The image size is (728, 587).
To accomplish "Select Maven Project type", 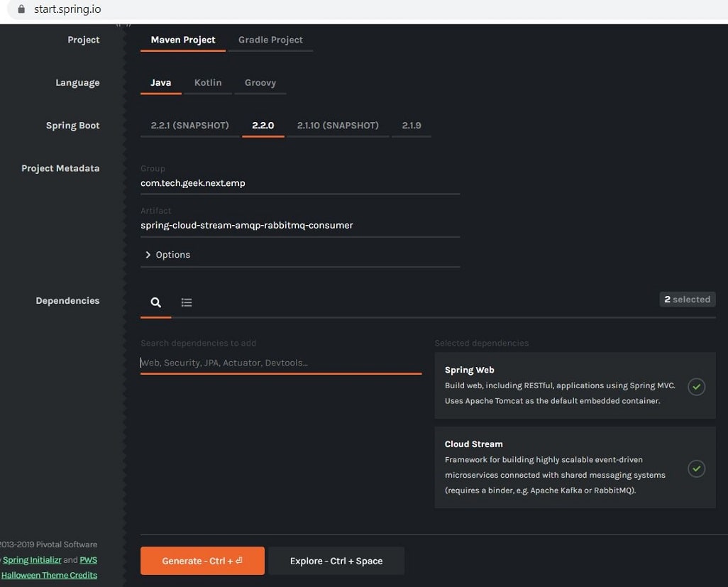I will (x=183, y=40).
